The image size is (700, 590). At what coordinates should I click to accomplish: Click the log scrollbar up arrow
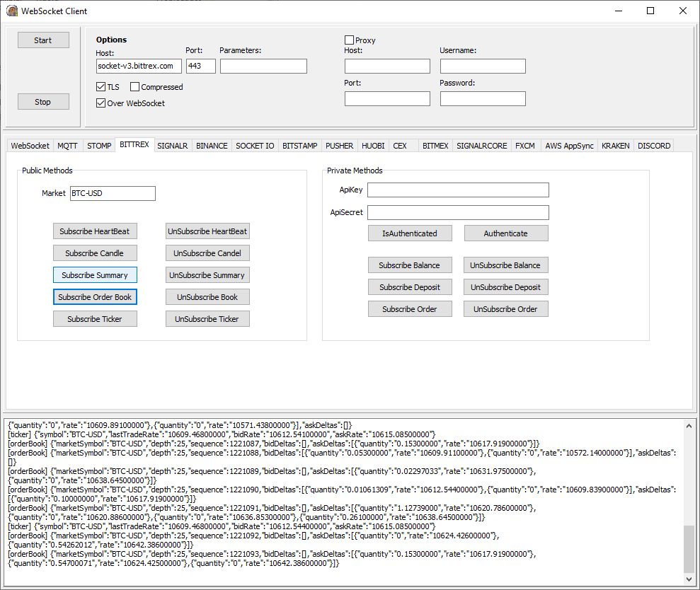(x=689, y=426)
